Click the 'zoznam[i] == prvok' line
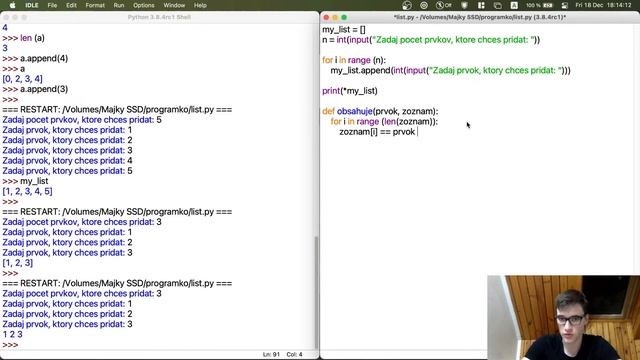Image resolution: width=640 pixels, height=360 pixels. tap(377, 131)
